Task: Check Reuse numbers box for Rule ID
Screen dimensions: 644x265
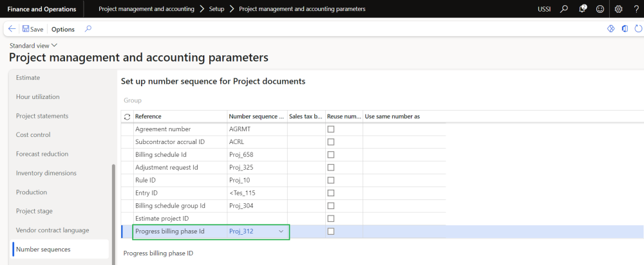Action: [331, 180]
